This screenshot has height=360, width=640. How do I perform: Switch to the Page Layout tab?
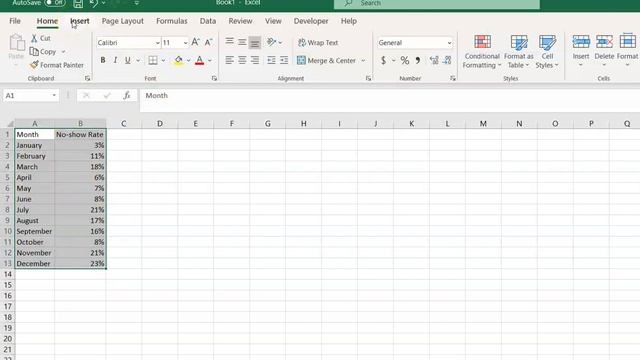point(122,21)
